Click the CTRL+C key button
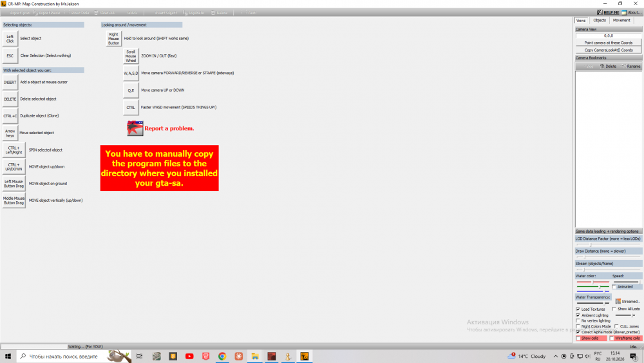Screen dimensions: 644x363 pyautogui.click(x=10, y=116)
